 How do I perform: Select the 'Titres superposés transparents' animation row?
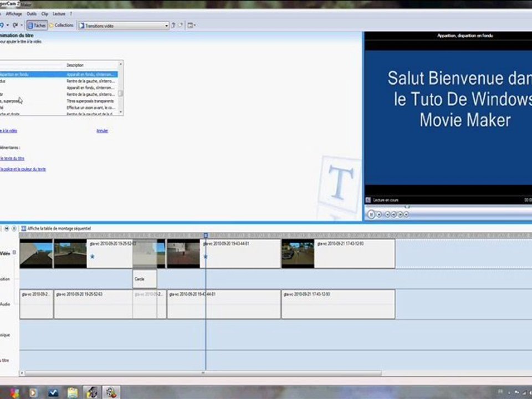click(58, 101)
